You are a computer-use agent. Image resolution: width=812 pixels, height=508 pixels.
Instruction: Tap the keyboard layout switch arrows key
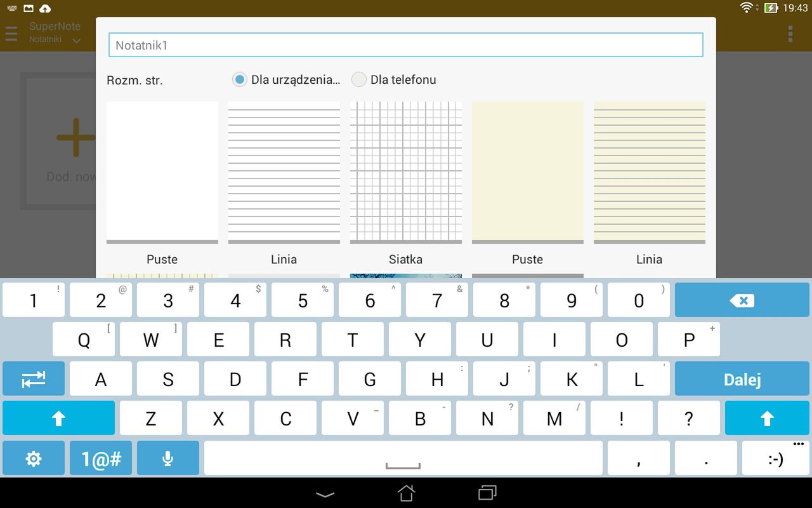click(34, 379)
